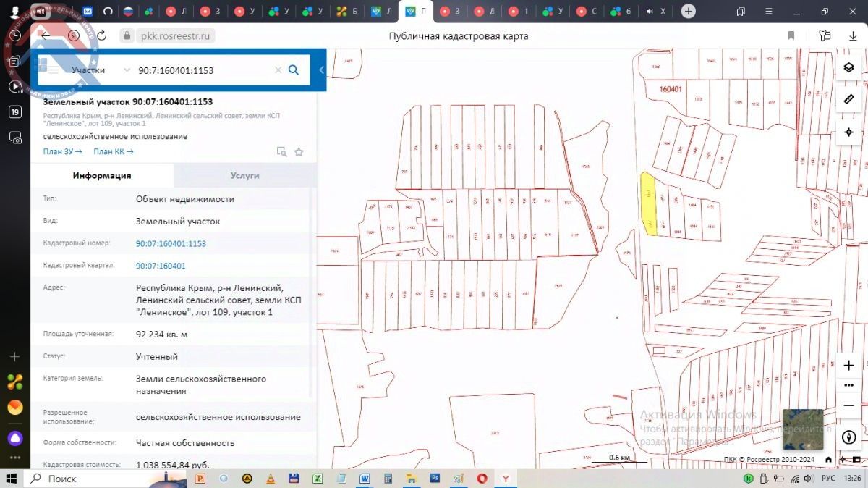Zoom in with the plus button

pyautogui.click(x=849, y=366)
